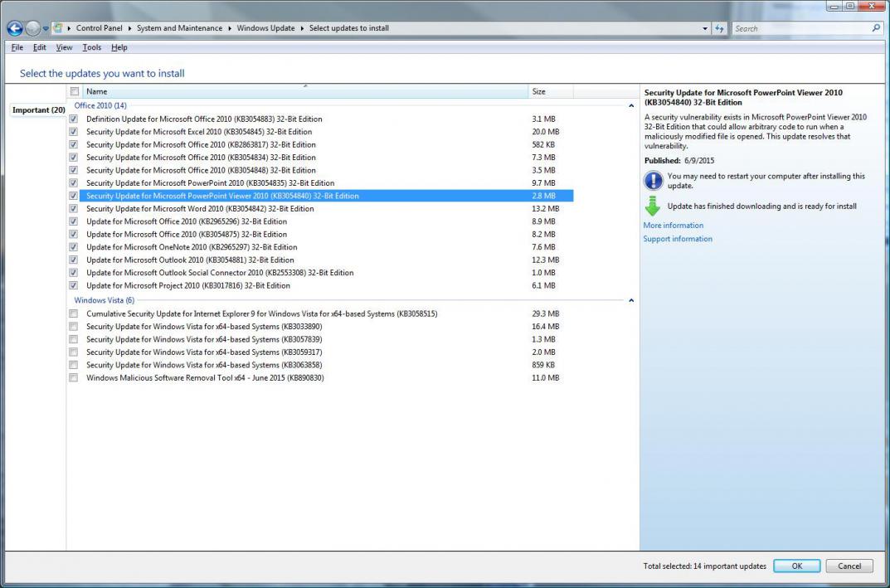Enable Windows Malicious Software Removal Tool checkbox
This screenshot has width=890, height=588.
tap(74, 378)
